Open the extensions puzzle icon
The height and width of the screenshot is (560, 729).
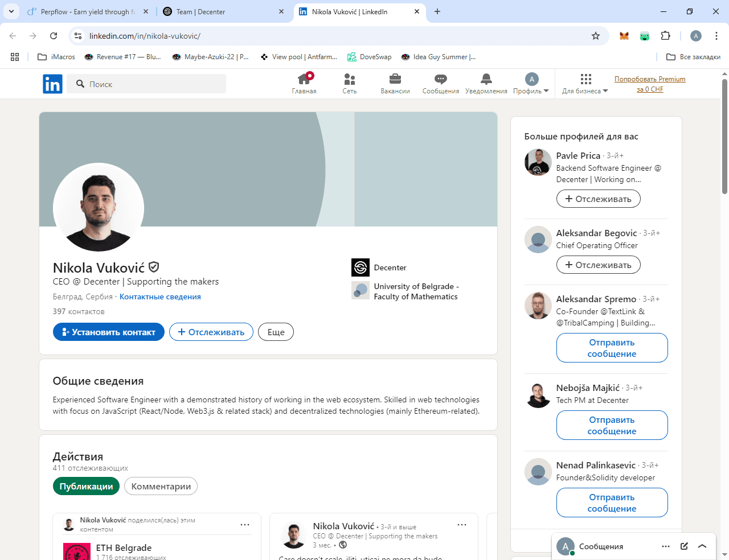click(x=665, y=36)
